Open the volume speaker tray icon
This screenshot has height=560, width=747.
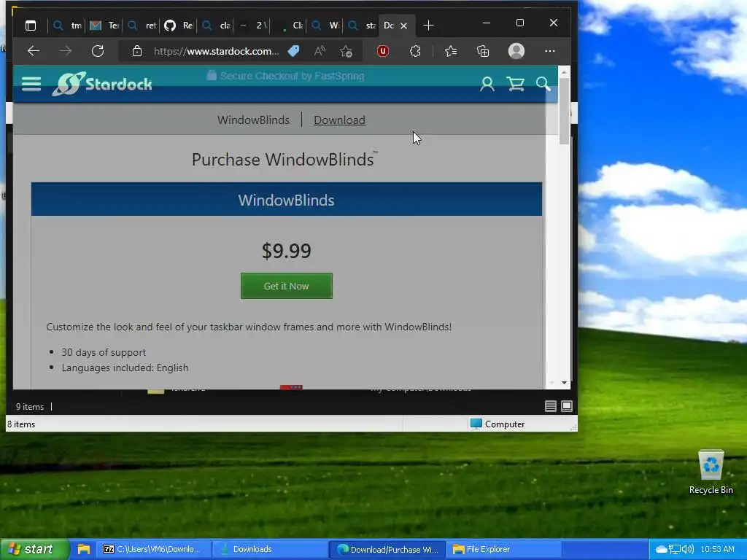coord(687,550)
